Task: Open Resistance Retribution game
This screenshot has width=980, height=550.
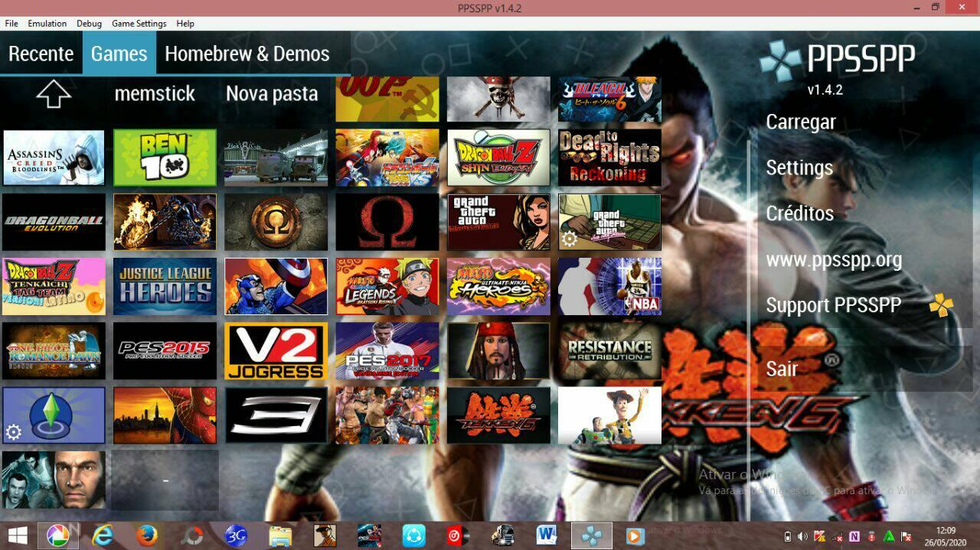Action: pyautogui.click(x=609, y=351)
